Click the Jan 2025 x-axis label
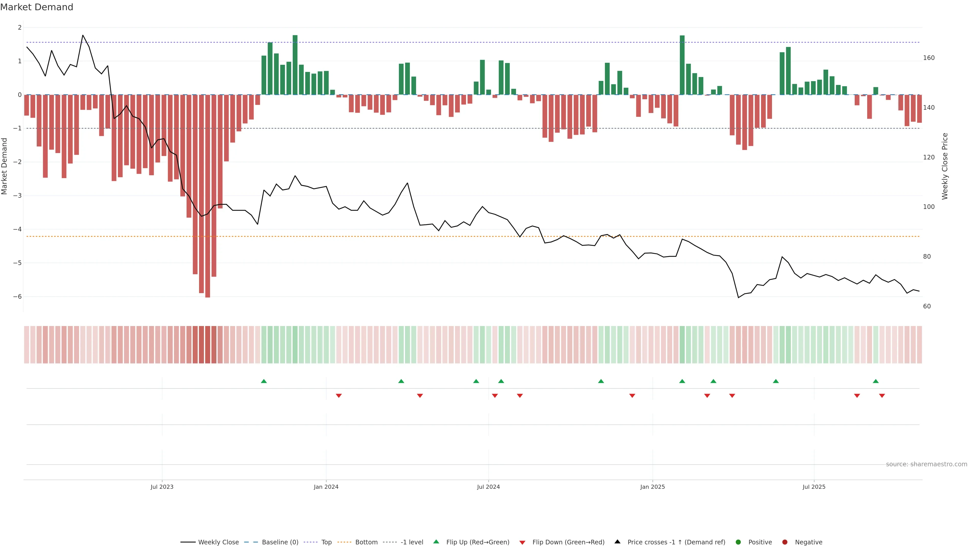Viewport: 980px width, 551px height. click(653, 487)
